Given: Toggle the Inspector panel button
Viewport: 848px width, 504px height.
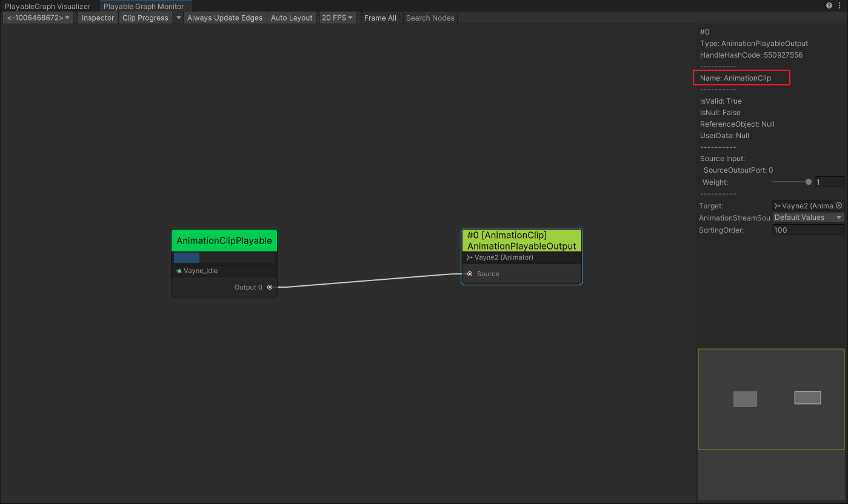Looking at the screenshot, I should coord(98,18).
